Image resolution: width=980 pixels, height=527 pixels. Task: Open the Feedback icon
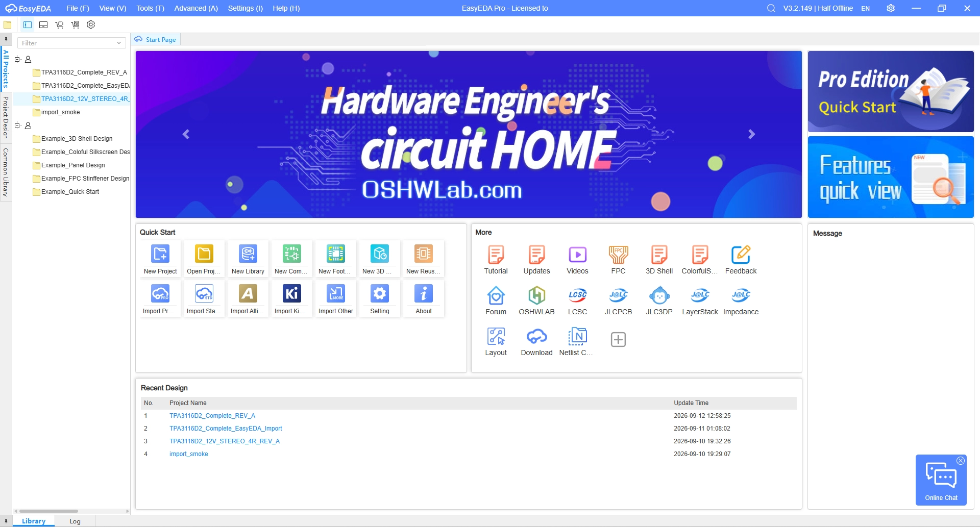point(741,255)
